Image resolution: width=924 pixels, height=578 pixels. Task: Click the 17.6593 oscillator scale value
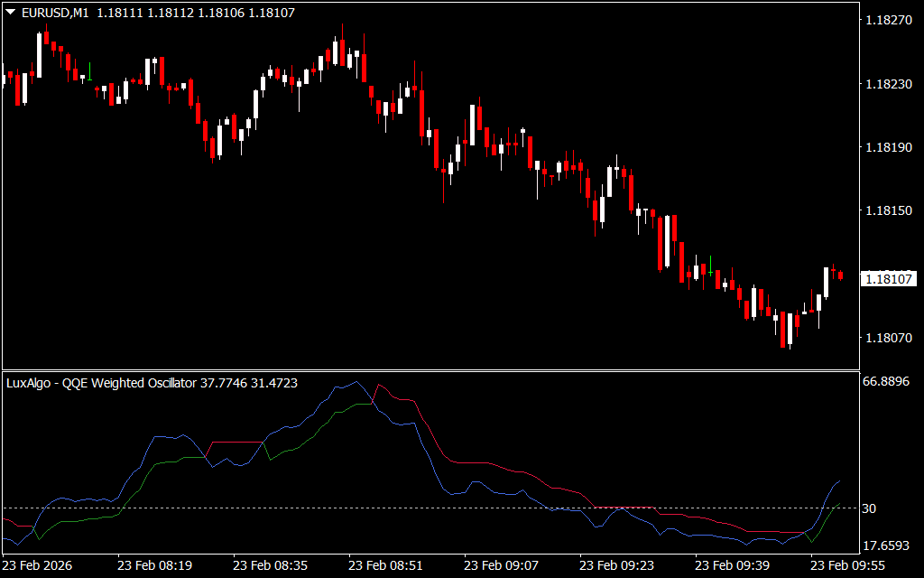[888, 545]
